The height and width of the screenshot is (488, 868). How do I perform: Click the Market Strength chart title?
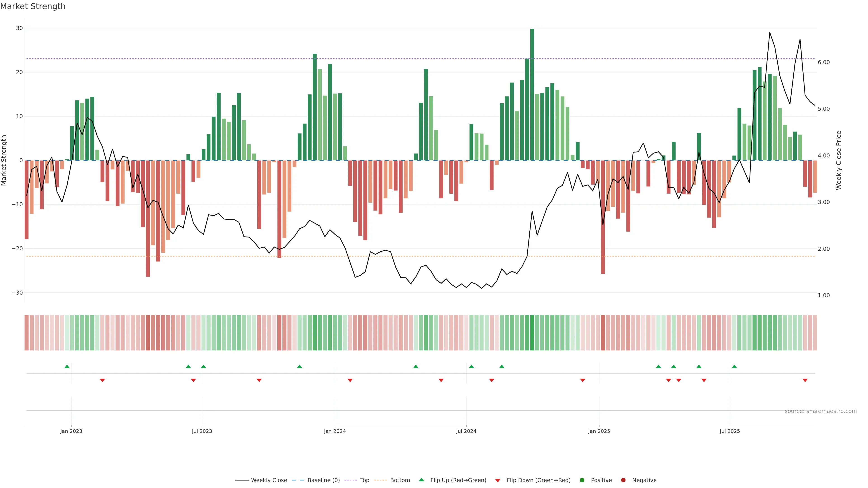point(33,6)
